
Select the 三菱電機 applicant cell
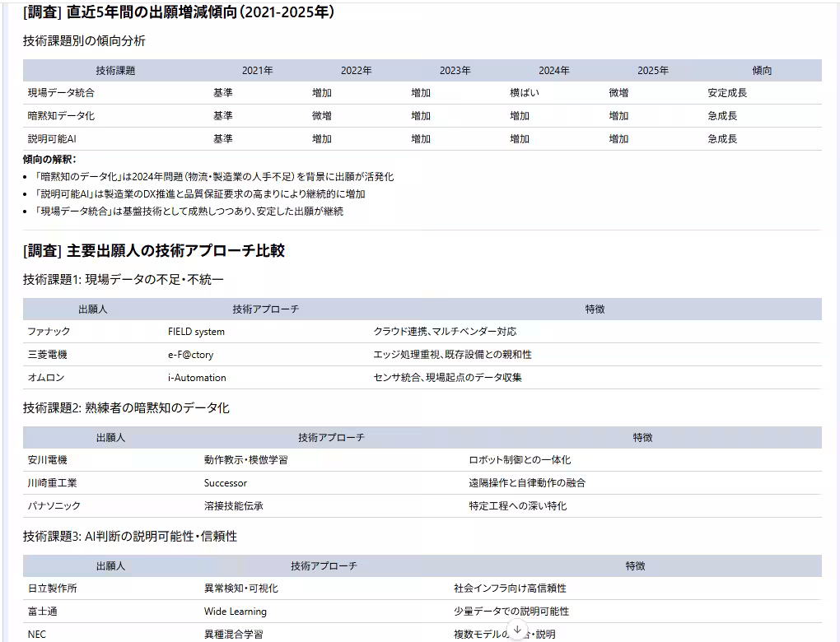tap(47, 355)
